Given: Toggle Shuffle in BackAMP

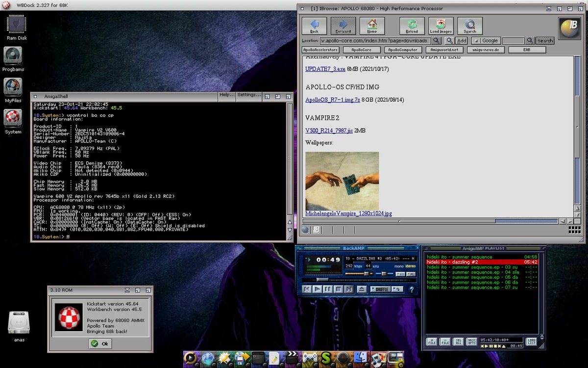Looking at the screenshot, I should 381,289.
